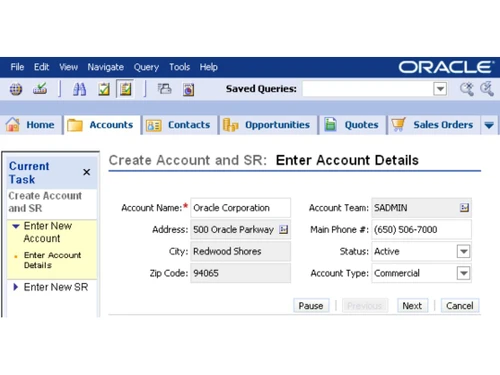Open the Help menu
This screenshot has width=500, height=375.
click(x=209, y=67)
